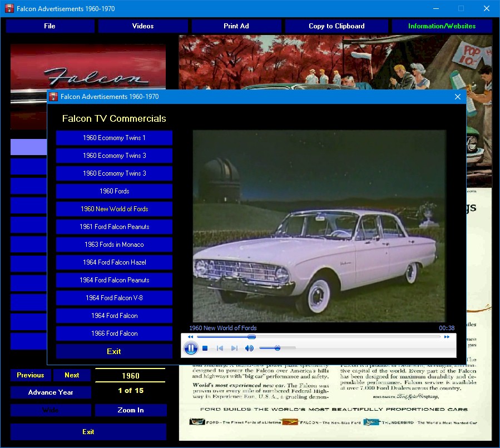Exit the main Falcon Advertisements window
Viewport: 500px width, 448px height.
pyautogui.click(x=88, y=432)
